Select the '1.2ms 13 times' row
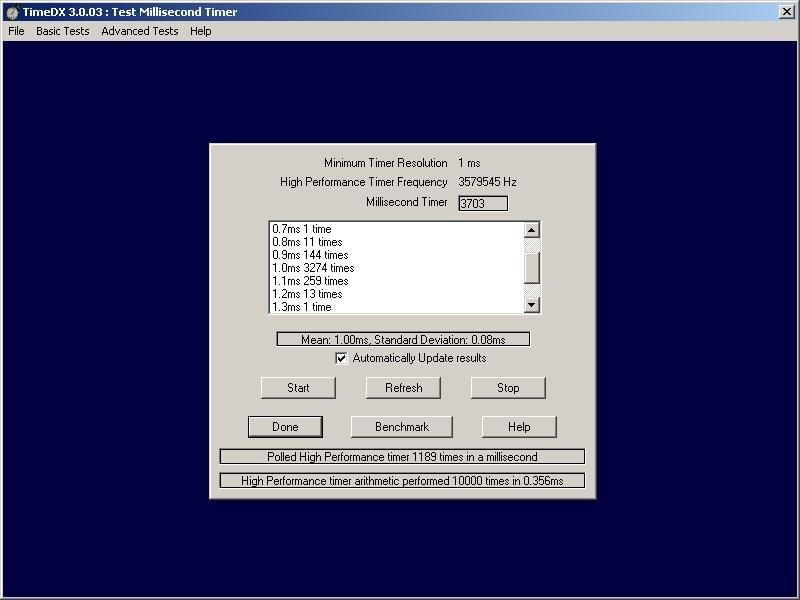800x600 pixels. [396, 294]
